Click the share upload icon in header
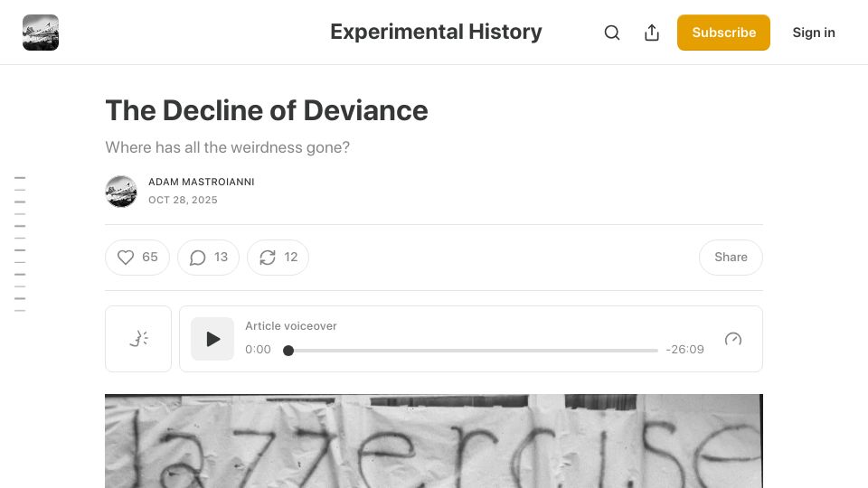Image resolution: width=868 pixels, height=488 pixels. (x=652, y=33)
